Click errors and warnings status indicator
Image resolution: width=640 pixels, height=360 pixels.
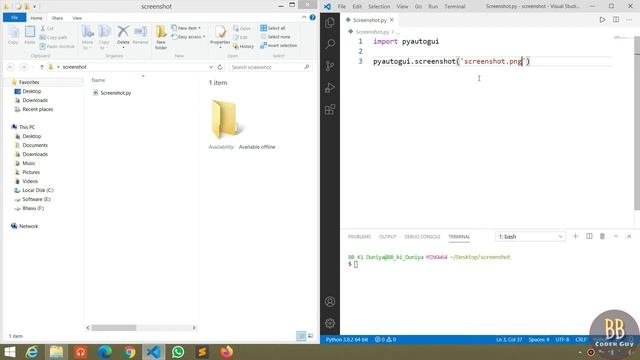point(385,340)
